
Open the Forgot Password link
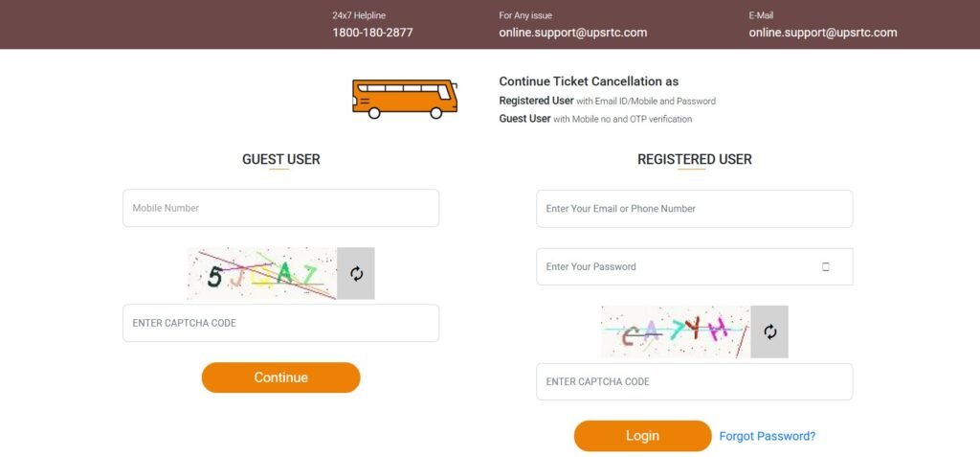pyautogui.click(x=768, y=436)
